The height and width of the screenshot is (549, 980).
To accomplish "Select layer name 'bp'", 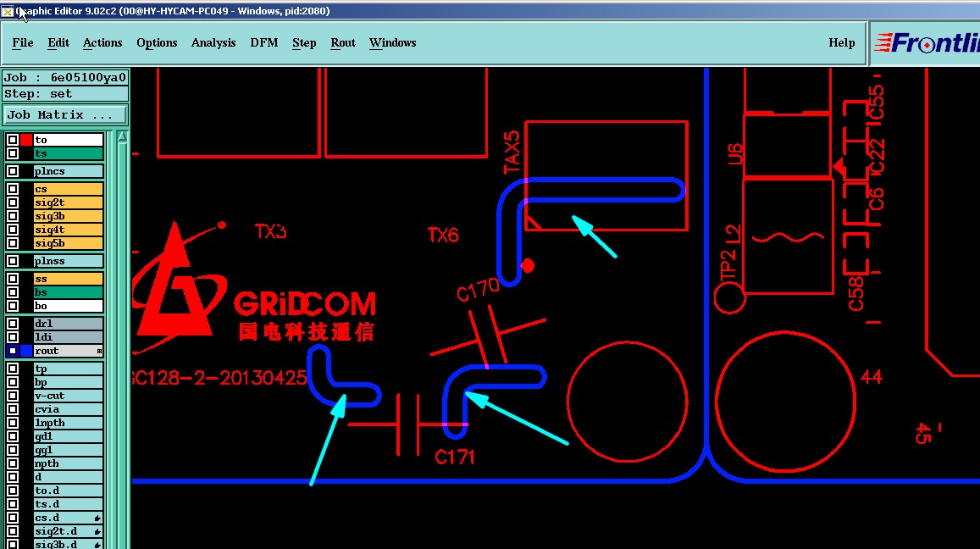I will [68, 382].
